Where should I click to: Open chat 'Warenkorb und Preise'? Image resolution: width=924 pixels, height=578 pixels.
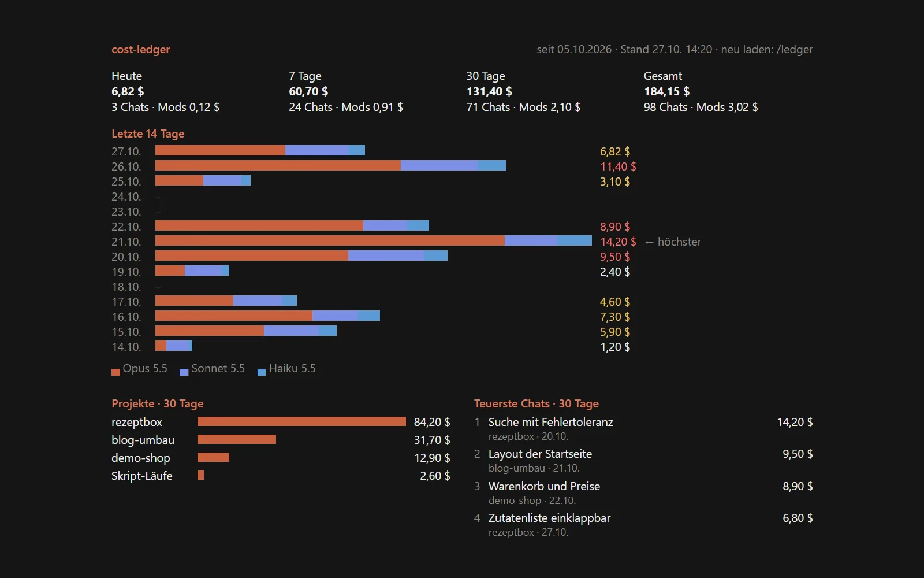[544, 486]
